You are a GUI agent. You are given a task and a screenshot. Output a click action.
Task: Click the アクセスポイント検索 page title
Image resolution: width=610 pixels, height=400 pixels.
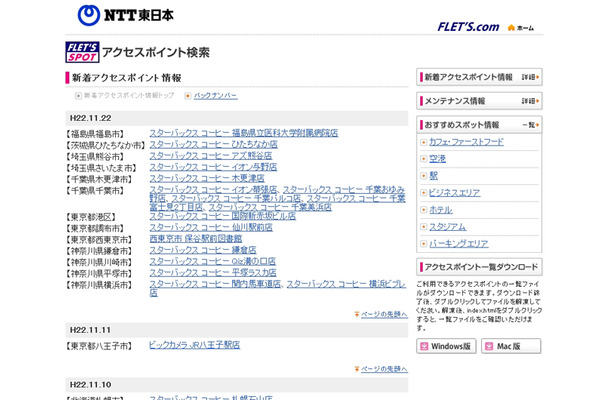(x=156, y=53)
